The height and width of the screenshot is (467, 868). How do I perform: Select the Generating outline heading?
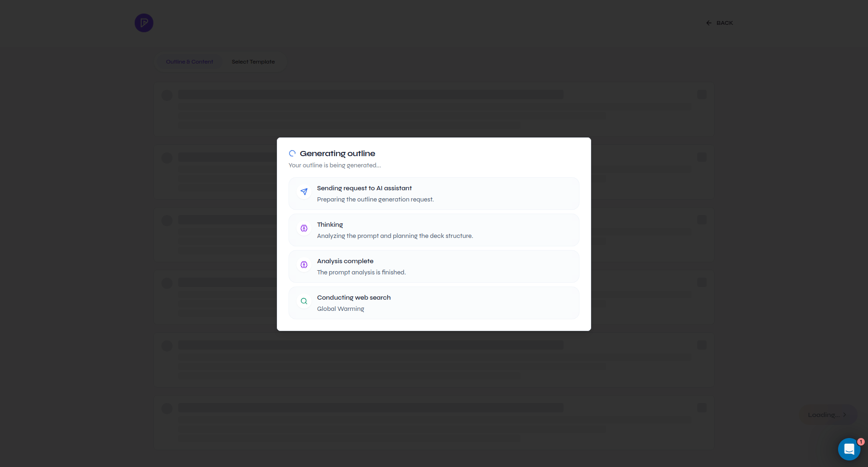338,153
